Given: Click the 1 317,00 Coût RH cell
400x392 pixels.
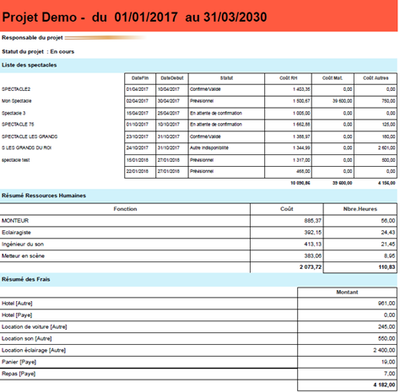Looking at the screenshot, I should click(288, 160).
